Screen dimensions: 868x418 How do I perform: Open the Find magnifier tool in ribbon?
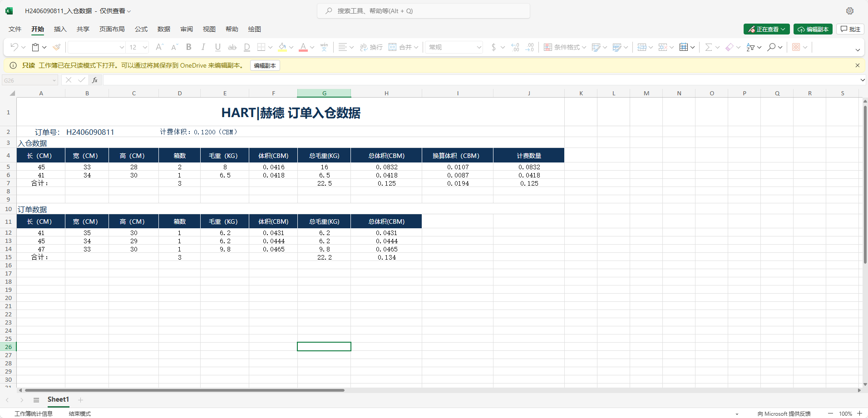[x=771, y=47]
